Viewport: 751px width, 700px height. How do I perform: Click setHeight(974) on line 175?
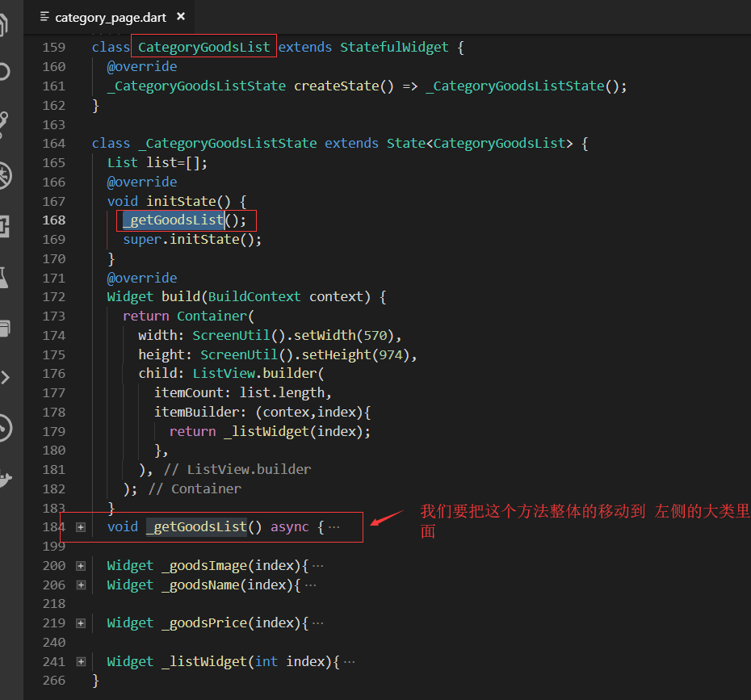[x=355, y=354]
